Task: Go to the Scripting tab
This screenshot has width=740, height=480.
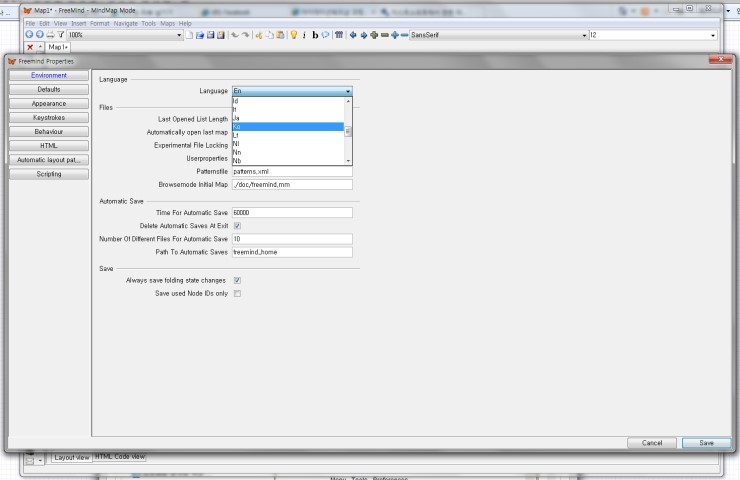Action: [48, 173]
